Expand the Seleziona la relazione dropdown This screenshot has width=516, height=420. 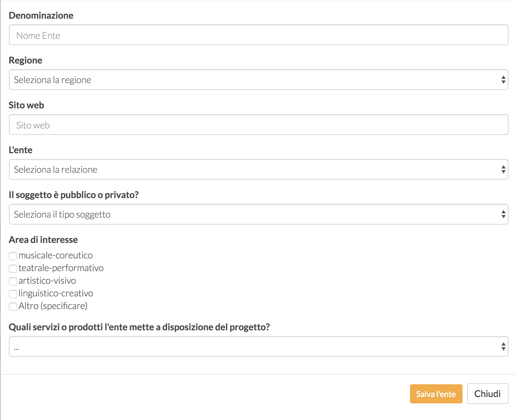(x=258, y=170)
